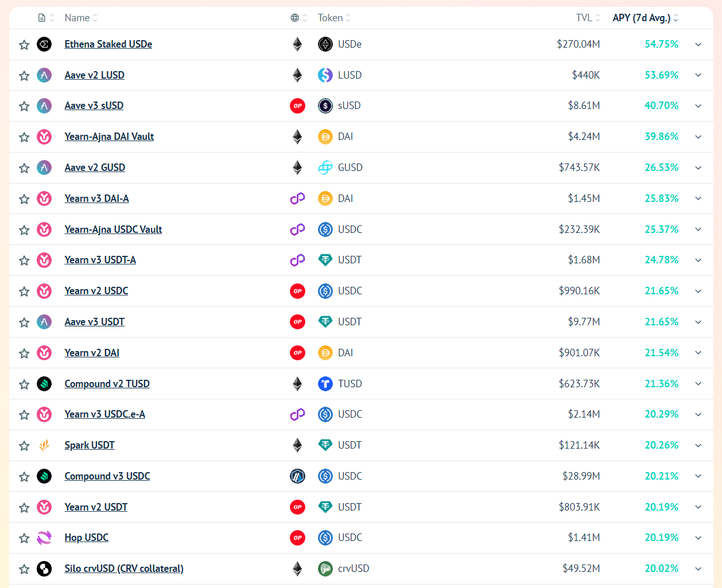The height and width of the screenshot is (588, 722).
Task: Sort by network globe column header
Action: 299,18
